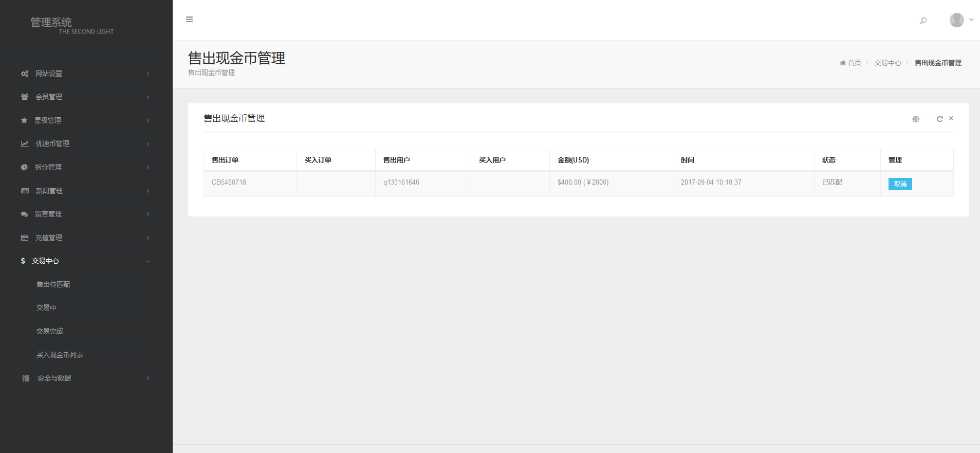The height and width of the screenshot is (453, 980).
Task: Open the user avatar menu
Action: (x=960, y=20)
